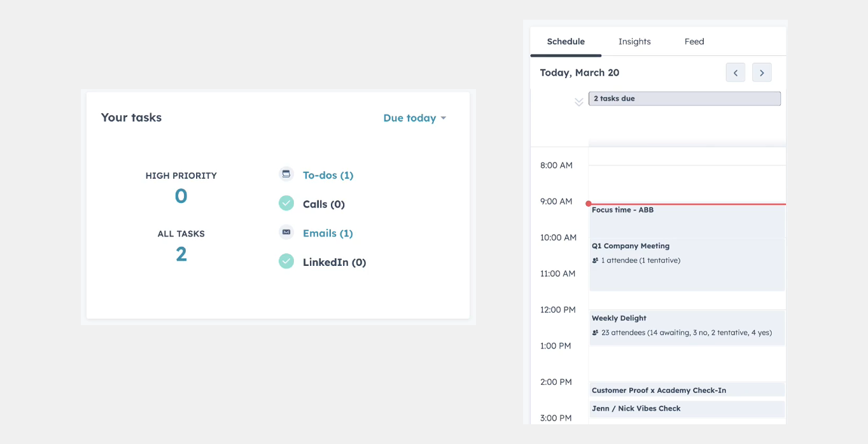Click the 2 tasks due banner
The width and height of the screenshot is (868, 444).
tap(684, 98)
